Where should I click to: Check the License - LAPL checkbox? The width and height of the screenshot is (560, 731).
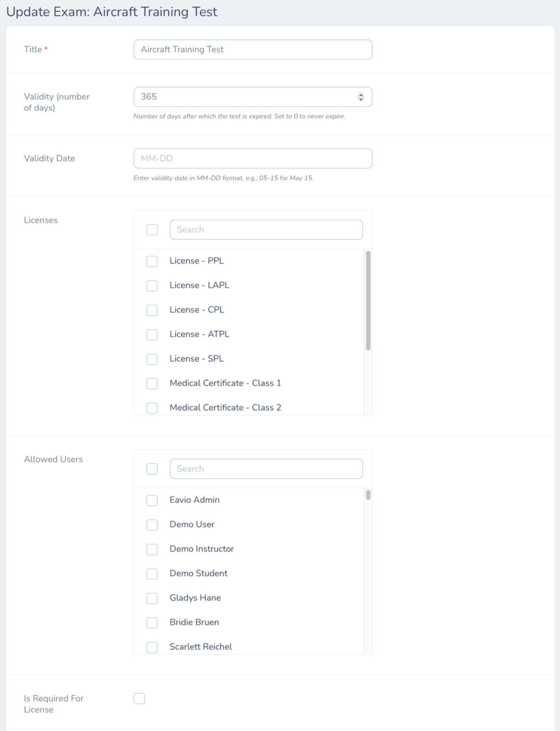tap(152, 286)
